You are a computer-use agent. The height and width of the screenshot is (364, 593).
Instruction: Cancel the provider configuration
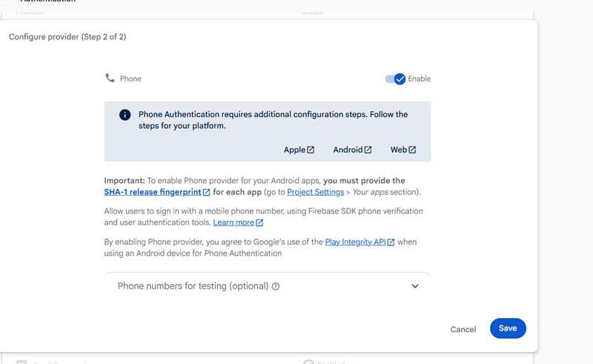click(463, 329)
